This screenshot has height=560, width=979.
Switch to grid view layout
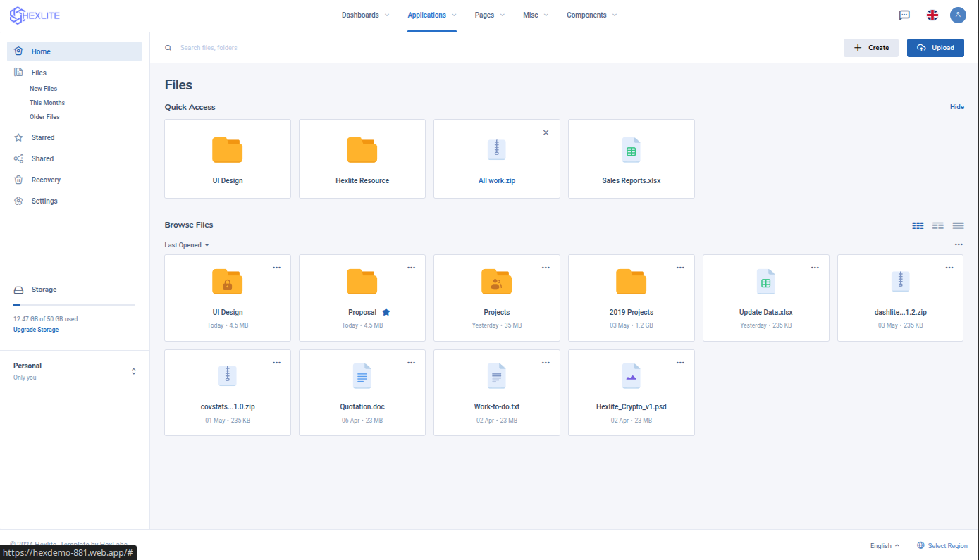(918, 225)
